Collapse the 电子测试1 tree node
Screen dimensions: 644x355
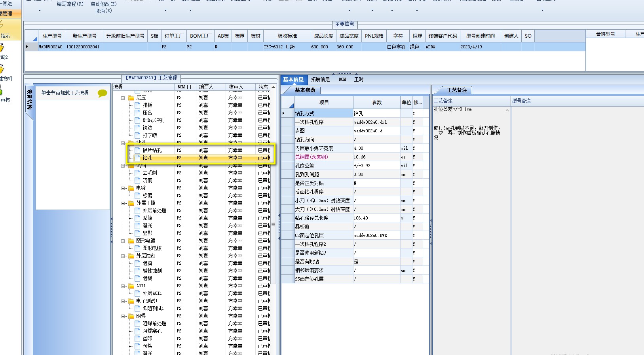point(123,301)
